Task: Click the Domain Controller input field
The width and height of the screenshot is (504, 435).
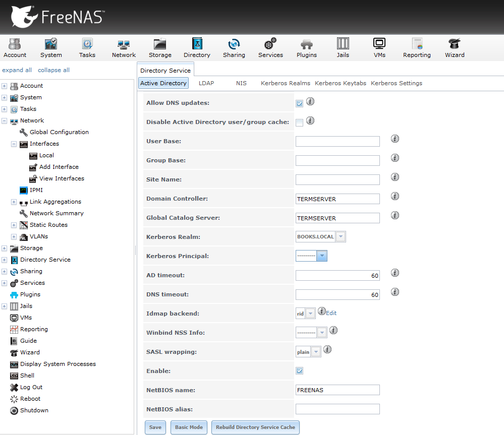Action: (x=338, y=199)
